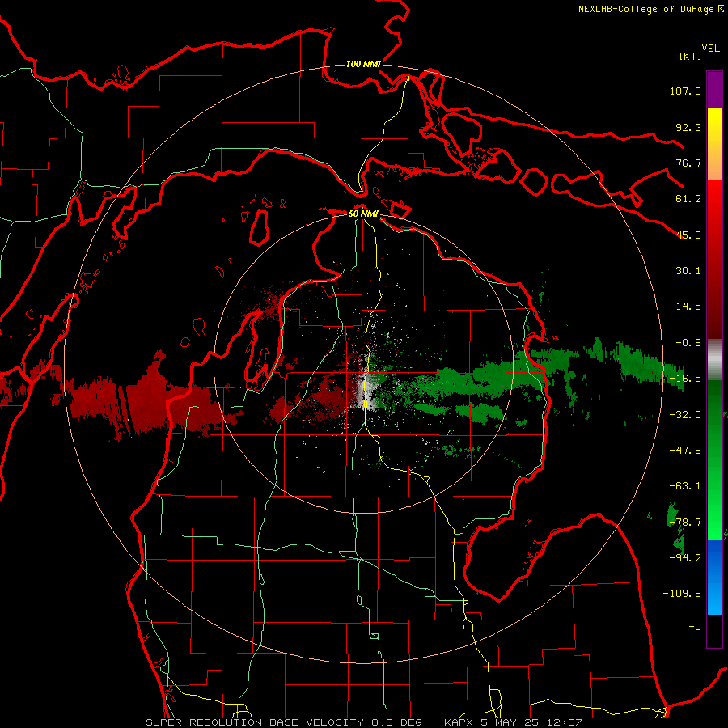Image resolution: width=728 pixels, height=728 pixels.
Task: Click the 30.1 velocity legend value
Action: coord(688,271)
